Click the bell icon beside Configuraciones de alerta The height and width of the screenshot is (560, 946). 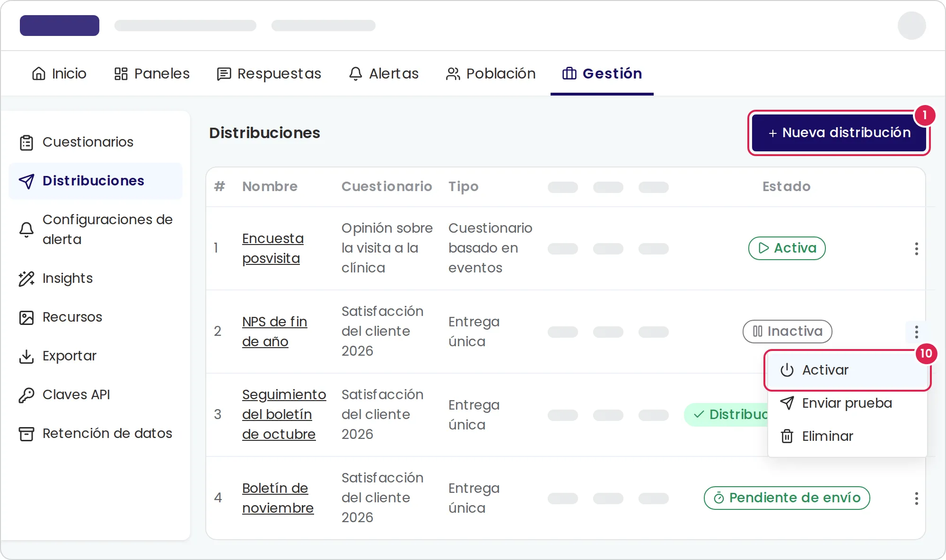click(x=26, y=230)
